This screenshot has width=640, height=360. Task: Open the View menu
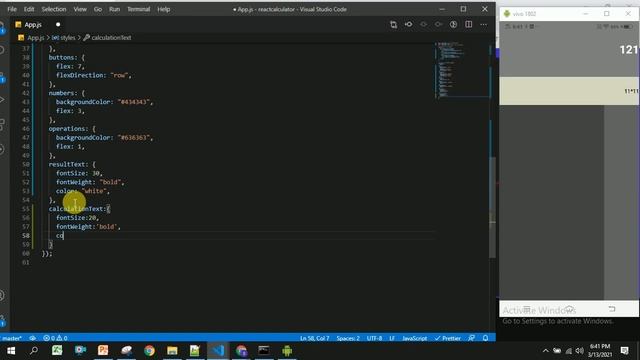pos(80,9)
